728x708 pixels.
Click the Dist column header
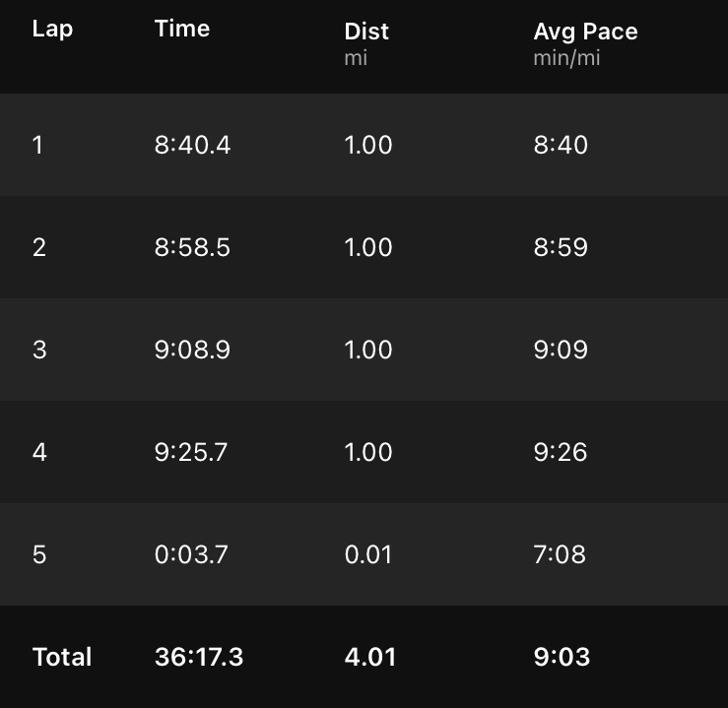tap(366, 32)
